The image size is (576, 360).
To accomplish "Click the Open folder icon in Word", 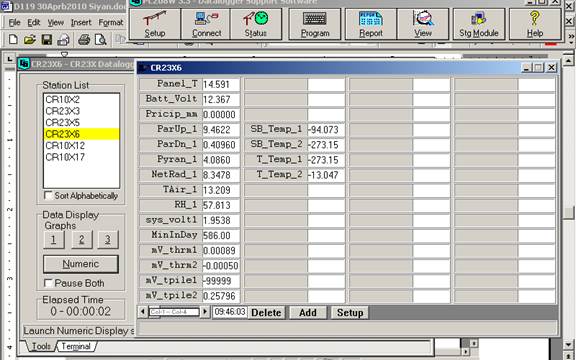I will [x=30, y=39].
